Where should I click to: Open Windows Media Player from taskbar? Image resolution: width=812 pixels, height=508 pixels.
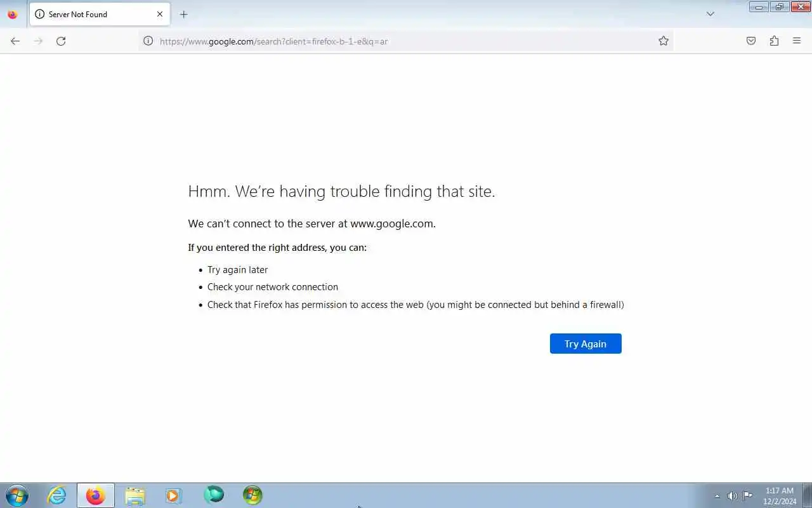pos(174,495)
